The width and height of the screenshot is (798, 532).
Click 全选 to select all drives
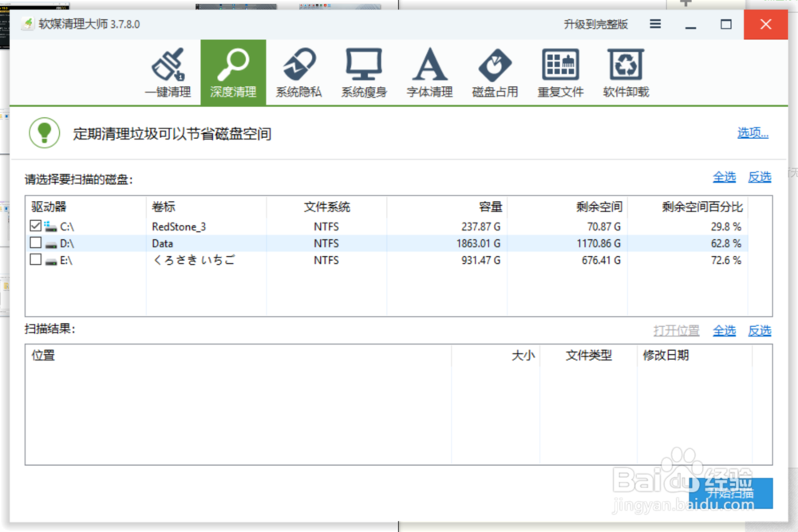point(724,177)
